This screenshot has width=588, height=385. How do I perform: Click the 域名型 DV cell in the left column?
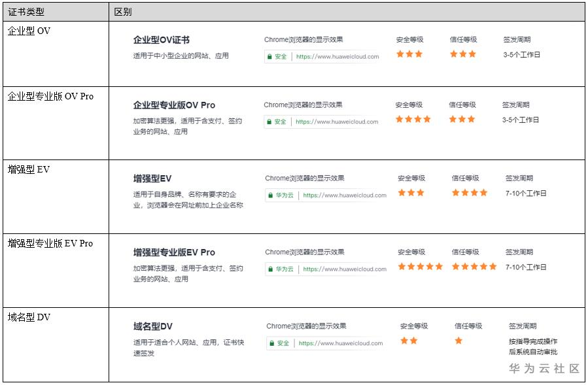pyautogui.click(x=29, y=318)
